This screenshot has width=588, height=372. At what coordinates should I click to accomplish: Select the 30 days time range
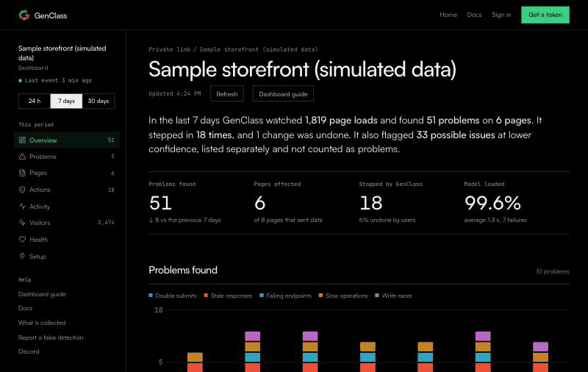point(98,101)
